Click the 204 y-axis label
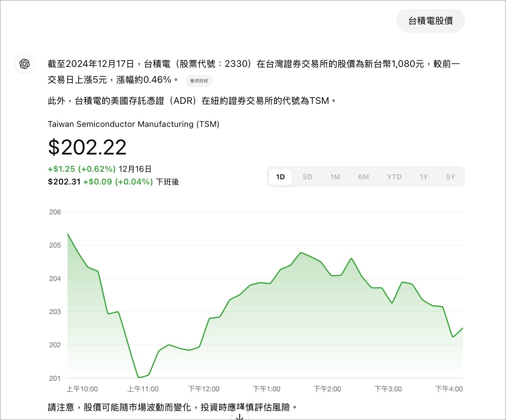Screen dimensions: 506x420 pyautogui.click(x=55, y=279)
